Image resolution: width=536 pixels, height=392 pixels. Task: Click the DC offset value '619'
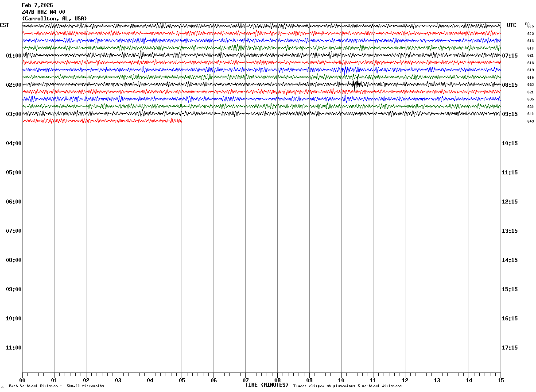click(x=530, y=70)
